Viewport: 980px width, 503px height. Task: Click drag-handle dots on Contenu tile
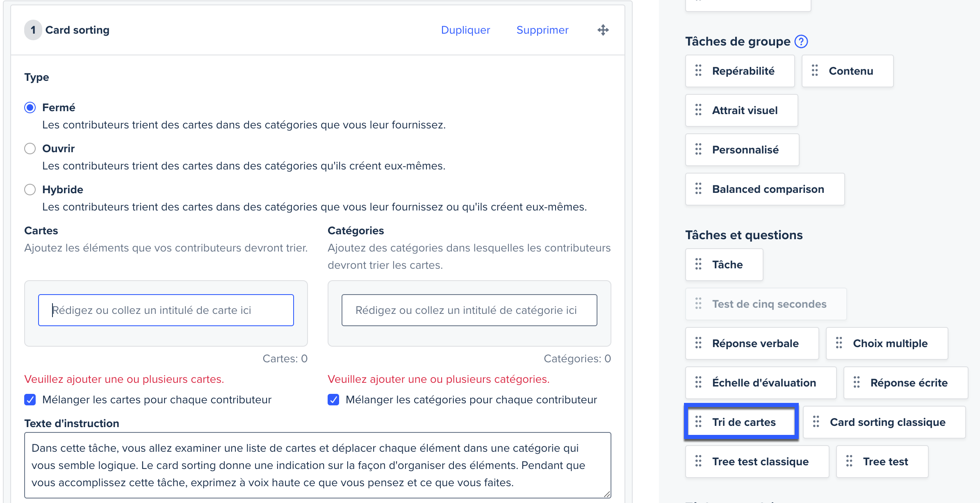click(x=815, y=71)
